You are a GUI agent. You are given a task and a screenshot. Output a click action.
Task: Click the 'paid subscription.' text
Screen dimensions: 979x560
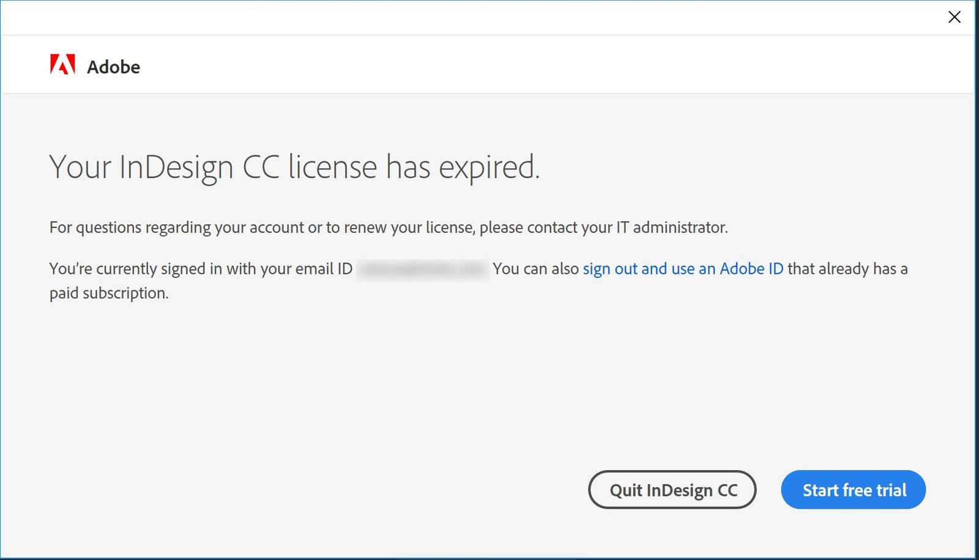pos(109,293)
